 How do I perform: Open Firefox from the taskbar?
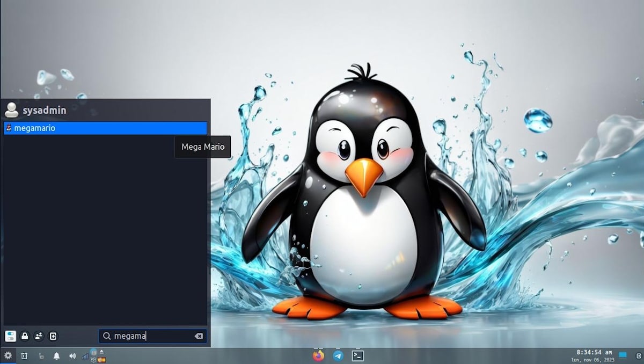coord(319,355)
